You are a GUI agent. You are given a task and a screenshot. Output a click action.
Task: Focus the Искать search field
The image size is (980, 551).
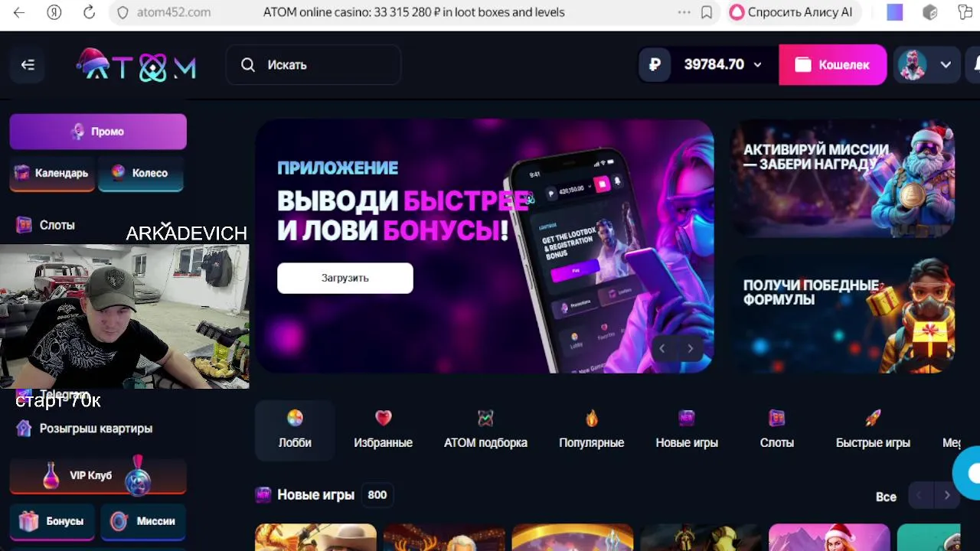click(313, 65)
